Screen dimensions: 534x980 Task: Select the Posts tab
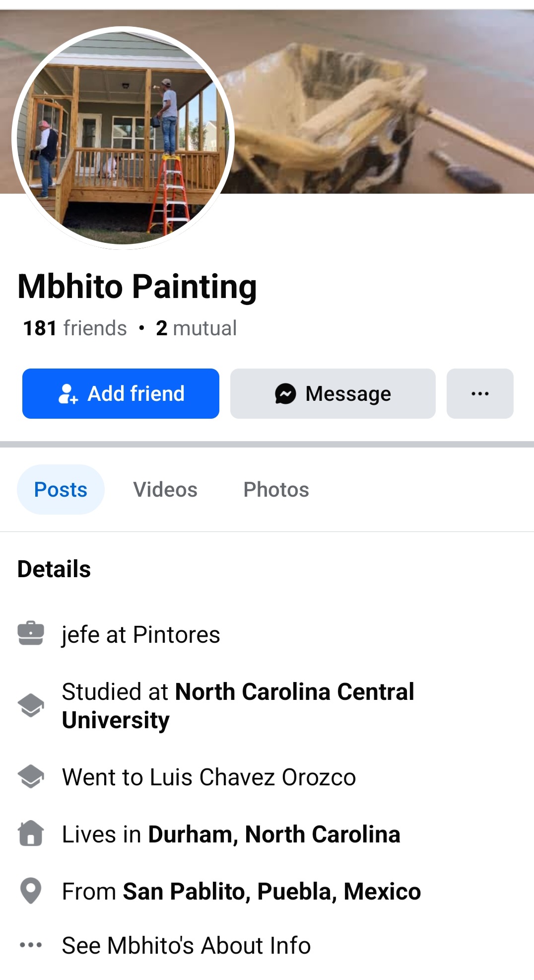(x=61, y=490)
